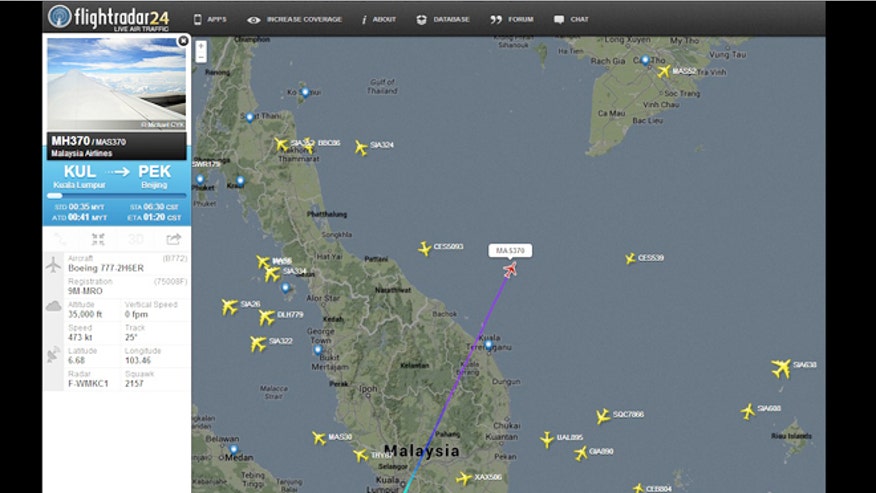The width and height of the screenshot is (876, 493).
Task: Select the SIA26 aircraft icon
Action: point(229,306)
